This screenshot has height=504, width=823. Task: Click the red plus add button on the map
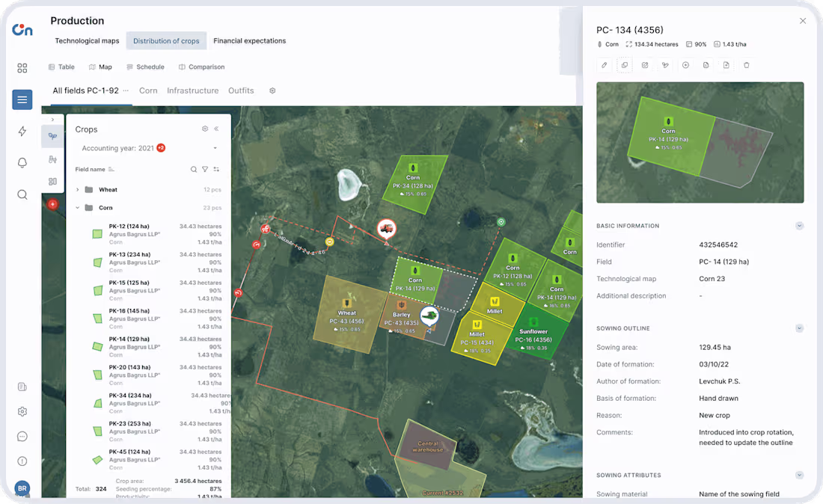click(52, 204)
